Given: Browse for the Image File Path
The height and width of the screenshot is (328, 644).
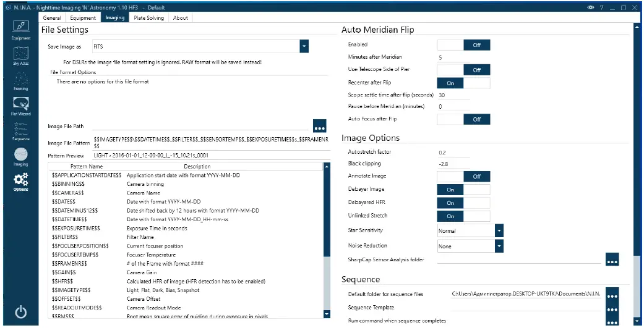Looking at the screenshot, I should click(x=319, y=126).
